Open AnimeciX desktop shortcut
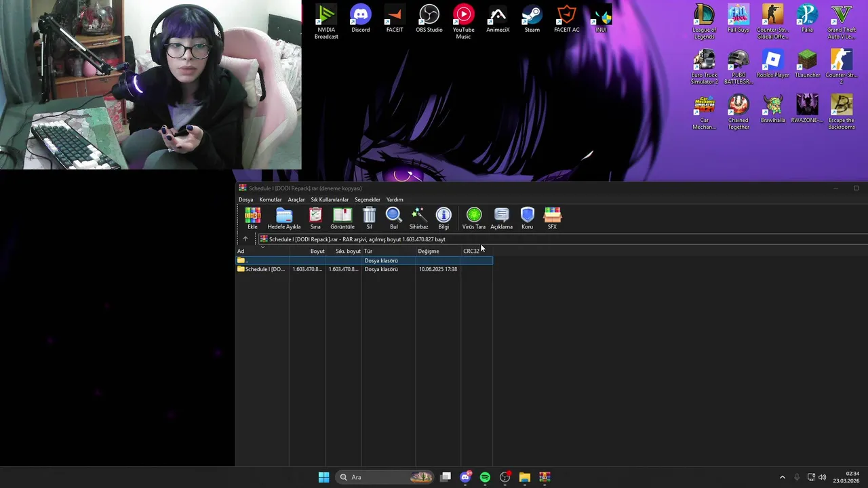Image resolution: width=868 pixels, height=488 pixels. click(x=498, y=19)
